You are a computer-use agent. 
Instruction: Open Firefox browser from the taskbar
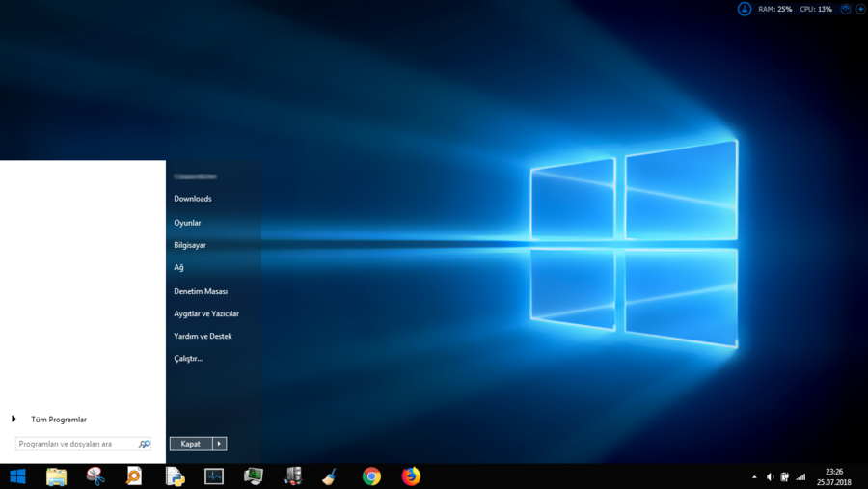point(411,476)
